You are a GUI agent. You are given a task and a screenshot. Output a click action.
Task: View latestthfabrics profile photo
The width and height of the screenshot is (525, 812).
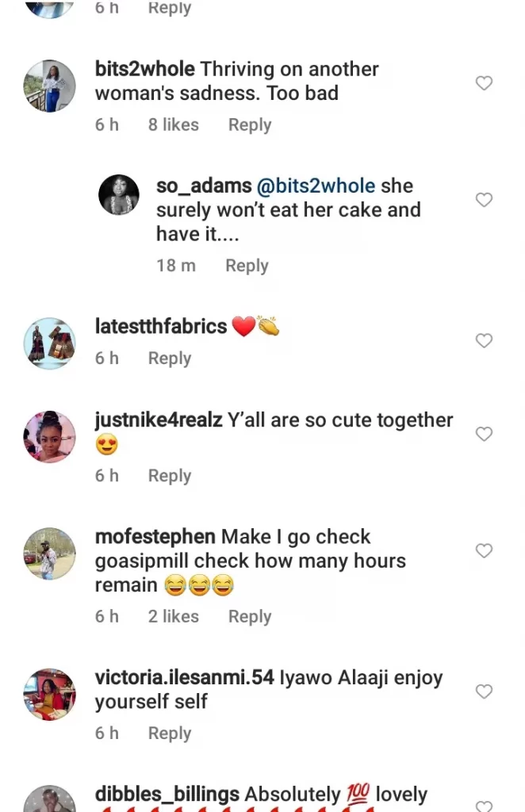[50, 343]
